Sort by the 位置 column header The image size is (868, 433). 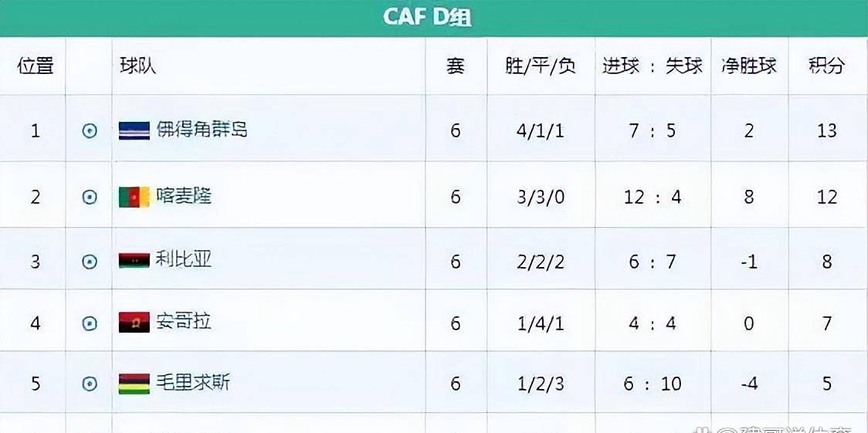click(x=35, y=66)
